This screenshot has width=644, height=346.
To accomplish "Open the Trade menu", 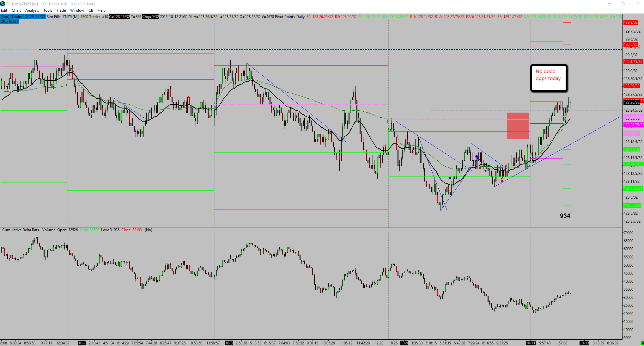I will pos(61,10).
